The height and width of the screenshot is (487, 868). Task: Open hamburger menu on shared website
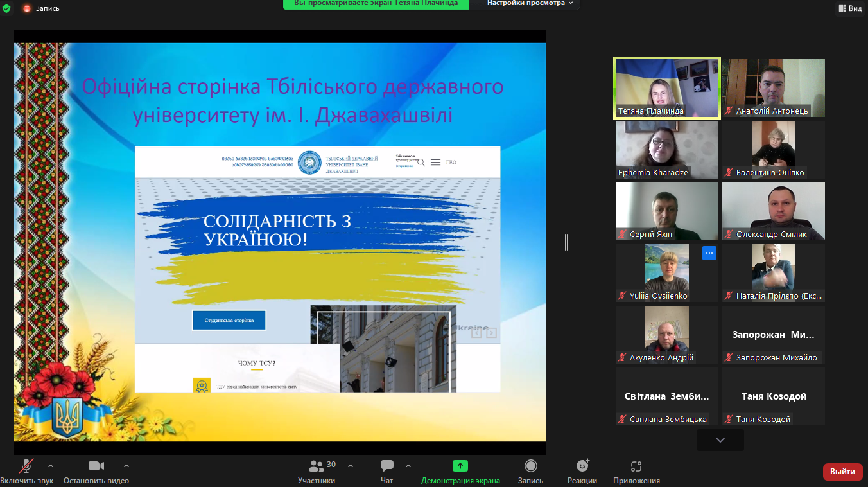[435, 163]
